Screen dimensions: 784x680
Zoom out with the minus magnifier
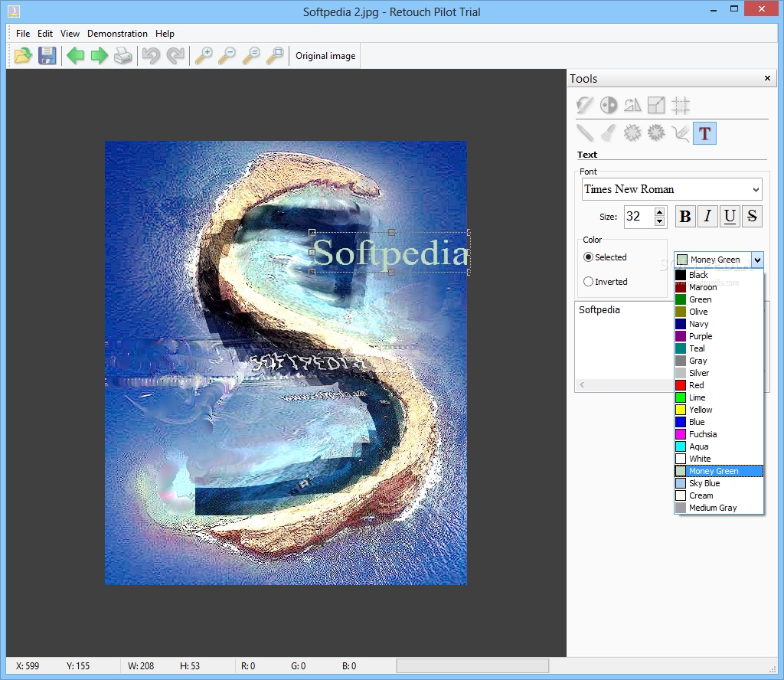tap(227, 55)
